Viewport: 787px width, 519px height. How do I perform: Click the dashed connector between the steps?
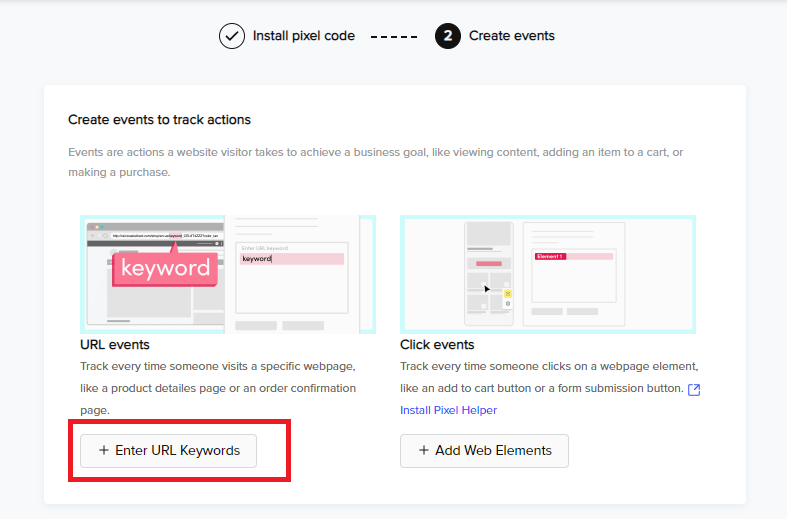click(394, 37)
